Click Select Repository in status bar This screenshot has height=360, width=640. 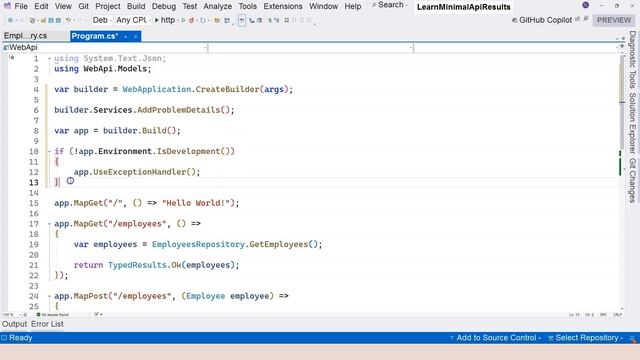585,338
